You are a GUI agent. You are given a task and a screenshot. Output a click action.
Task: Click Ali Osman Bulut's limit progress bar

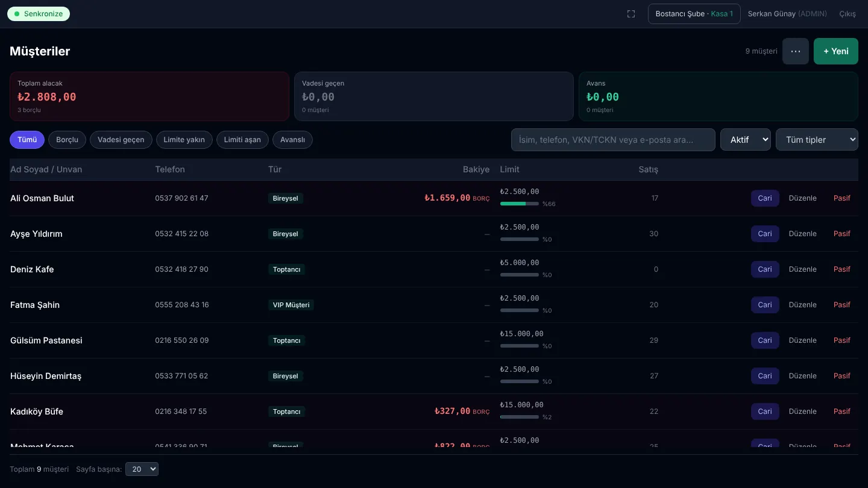[x=520, y=204]
